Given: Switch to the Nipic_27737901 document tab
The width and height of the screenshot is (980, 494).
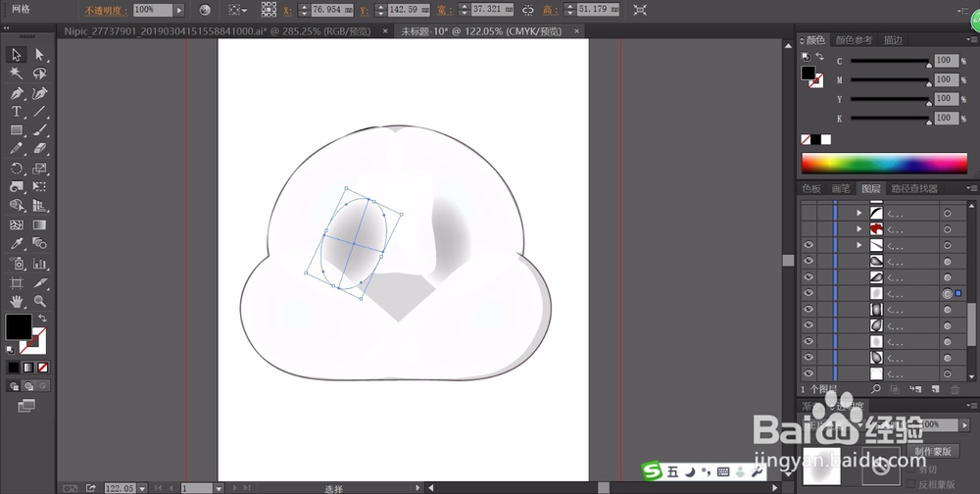Looking at the screenshot, I should point(217,30).
